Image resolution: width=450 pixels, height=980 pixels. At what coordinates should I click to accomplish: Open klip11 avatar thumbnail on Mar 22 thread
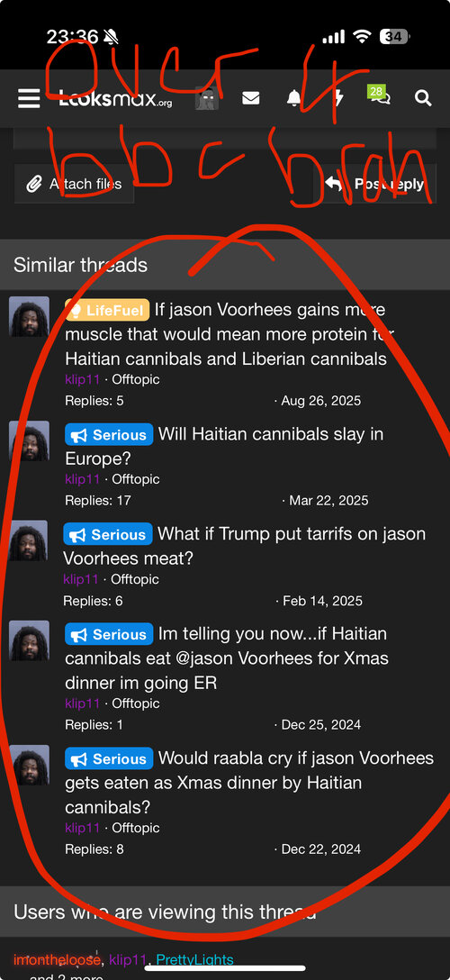(29, 440)
